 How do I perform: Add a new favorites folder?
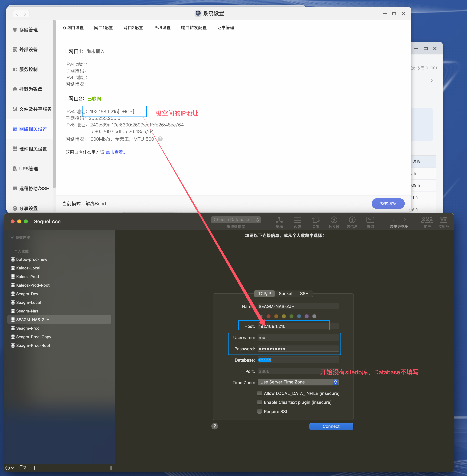[23, 468]
